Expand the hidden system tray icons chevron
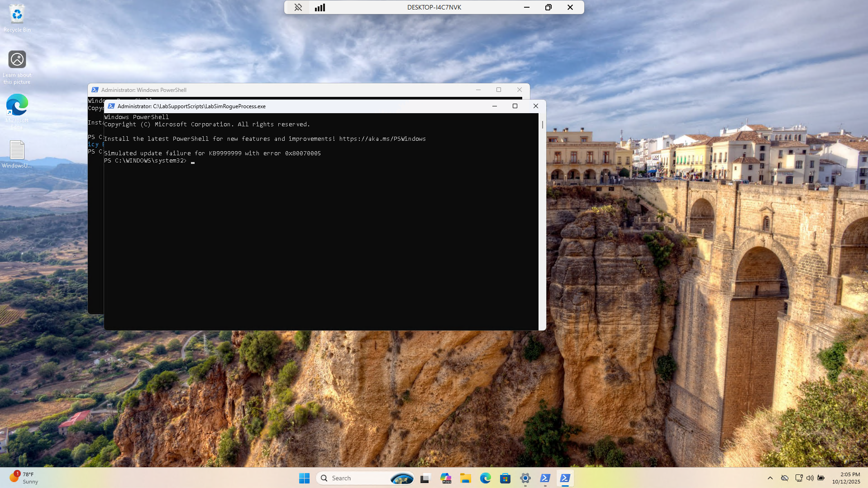This screenshot has width=868, height=488. click(x=770, y=478)
